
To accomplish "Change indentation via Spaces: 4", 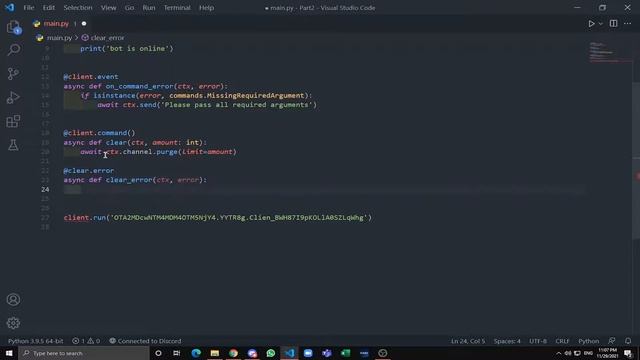I will click(507, 341).
